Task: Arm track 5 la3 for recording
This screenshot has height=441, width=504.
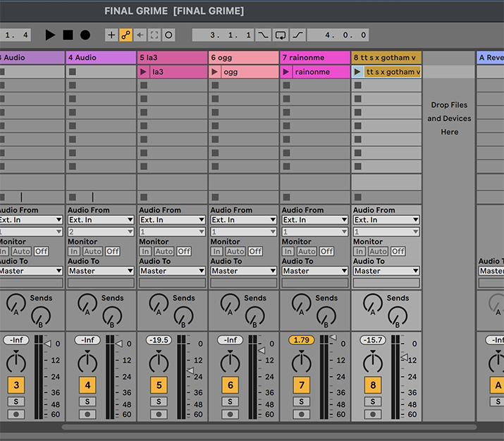Action: (159, 414)
